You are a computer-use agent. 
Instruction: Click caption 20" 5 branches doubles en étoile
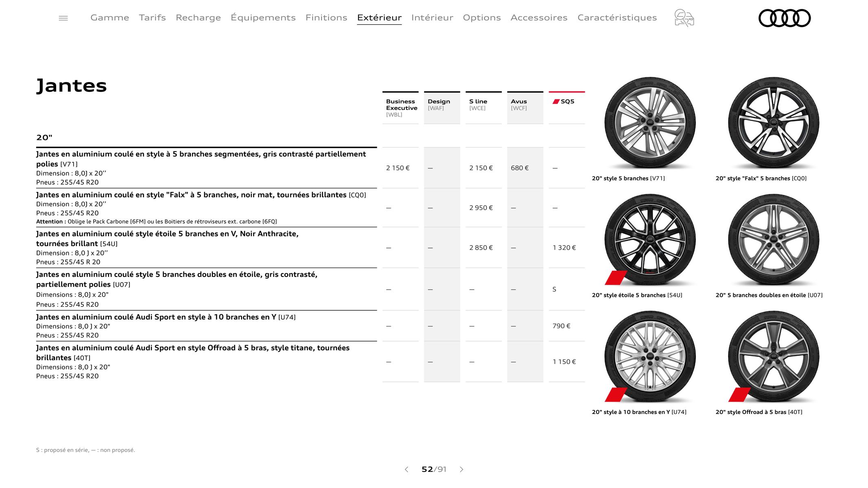pos(769,295)
